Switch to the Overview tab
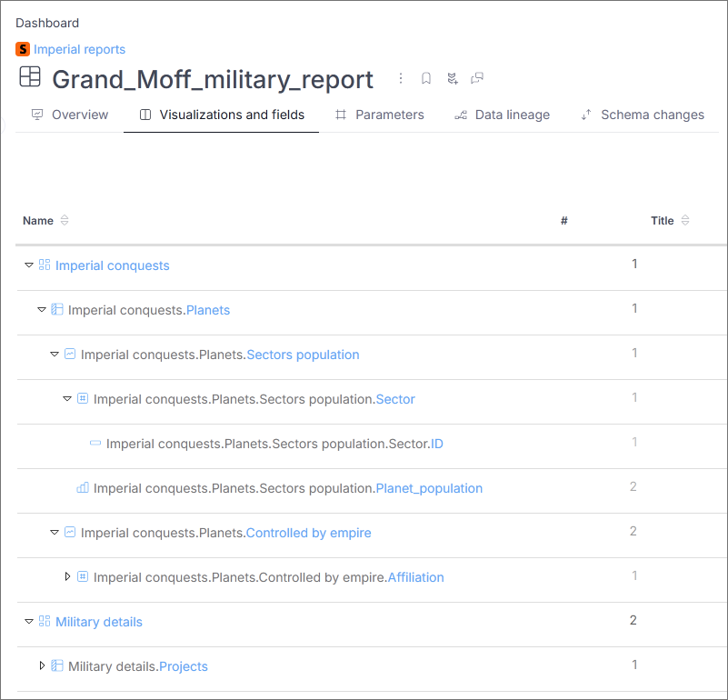The width and height of the screenshot is (728, 700). 70,115
